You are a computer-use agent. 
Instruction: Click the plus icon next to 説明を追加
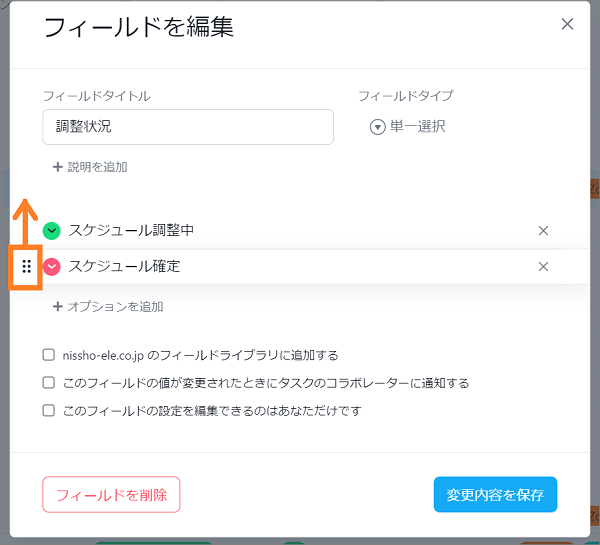58,167
